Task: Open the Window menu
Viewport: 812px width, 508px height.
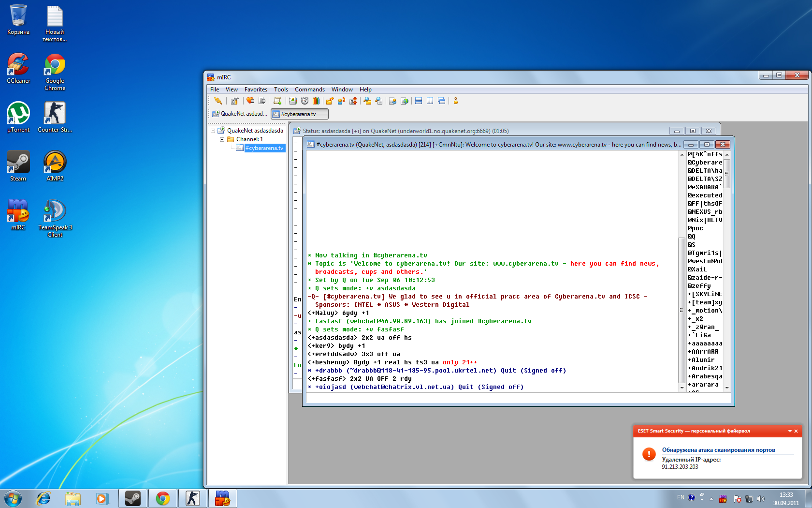Action: pos(342,90)
